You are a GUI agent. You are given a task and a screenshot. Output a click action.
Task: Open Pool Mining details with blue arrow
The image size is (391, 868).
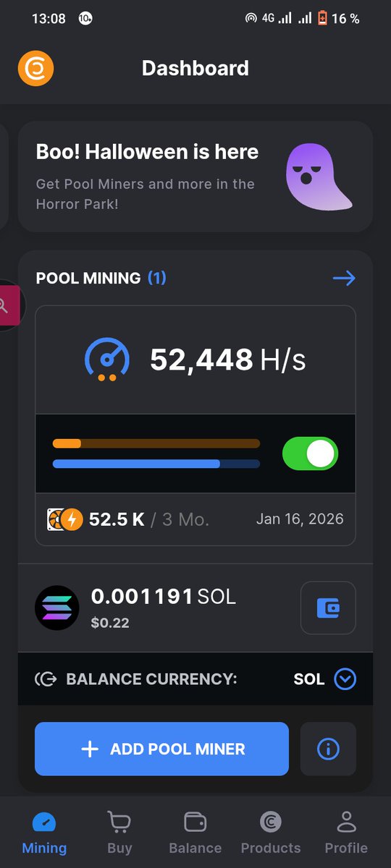[344, 278]
